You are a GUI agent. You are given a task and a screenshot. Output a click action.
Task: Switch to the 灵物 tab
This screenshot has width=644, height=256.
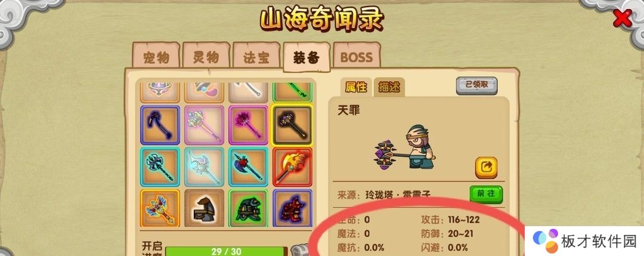(206, 57)
